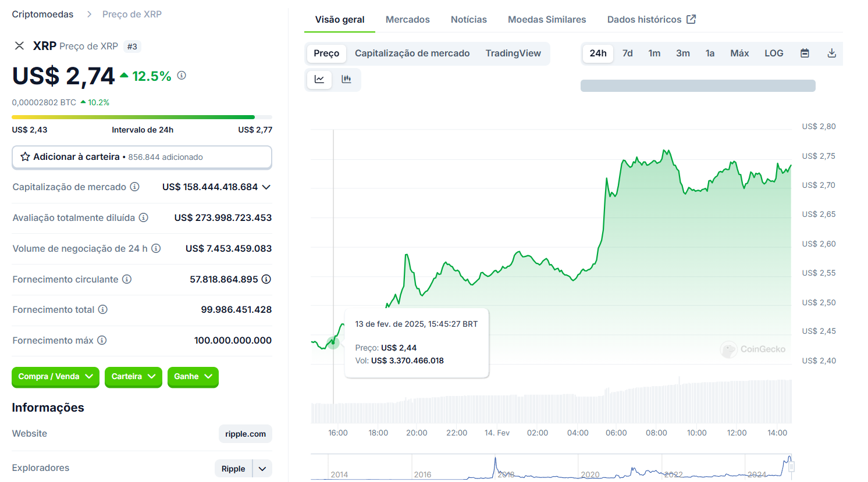The width and height of the screenshot is (868, 482).
Task: Click the US$ 7.453.459.083 volume value
Action: click(x=229, y=248)
